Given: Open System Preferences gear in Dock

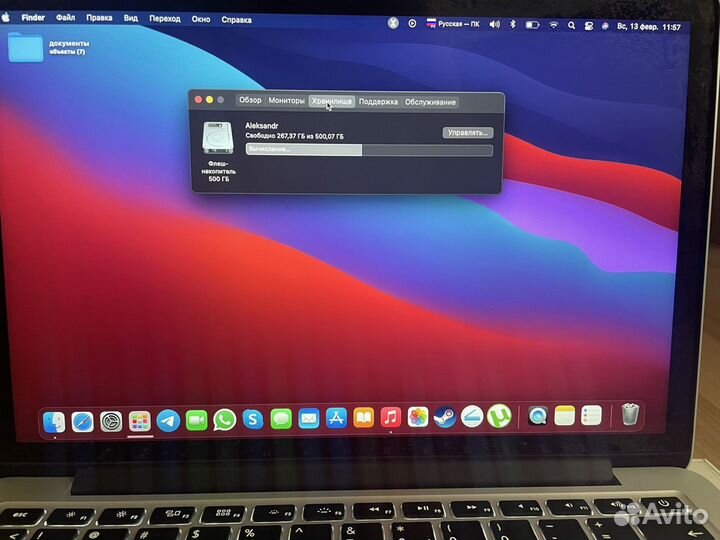Looking at the screenshot, I should click(111, 422).
